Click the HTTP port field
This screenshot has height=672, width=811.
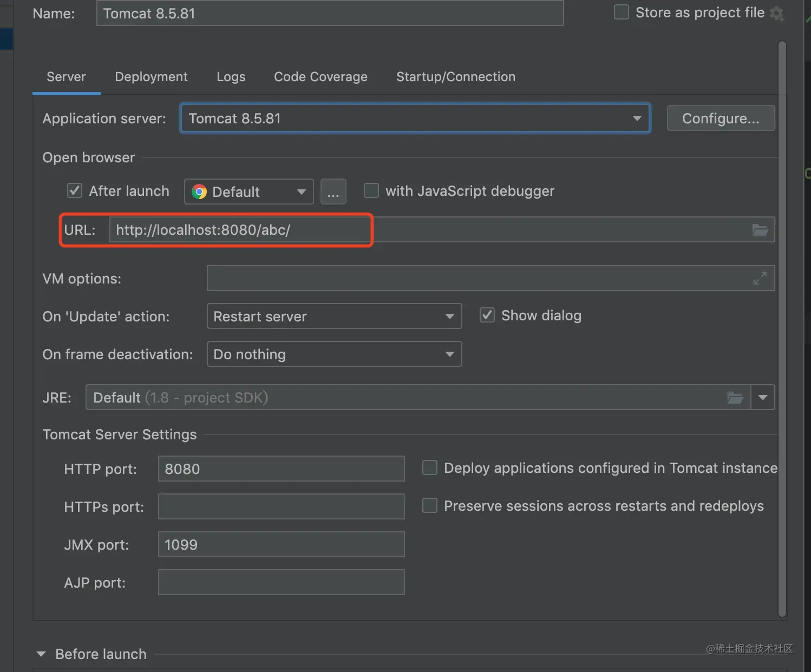point(281,469)
